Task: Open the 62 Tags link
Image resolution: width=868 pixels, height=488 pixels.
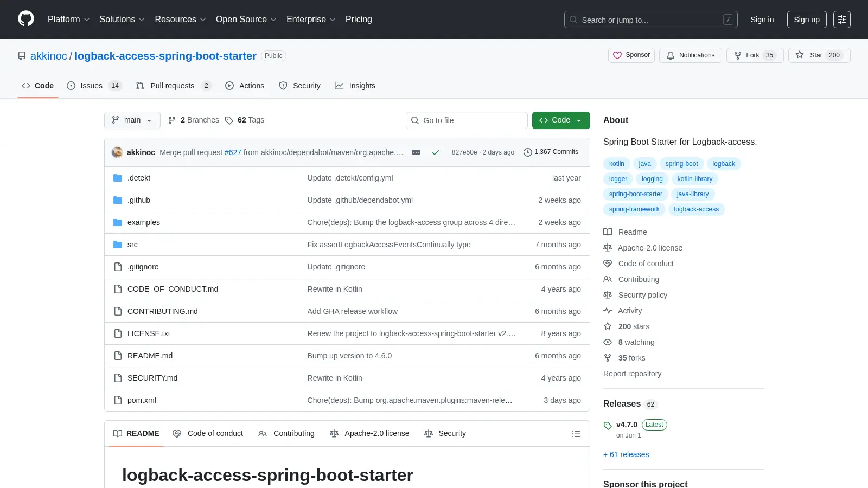Action: pyautogui.click(x=245, y=120)
